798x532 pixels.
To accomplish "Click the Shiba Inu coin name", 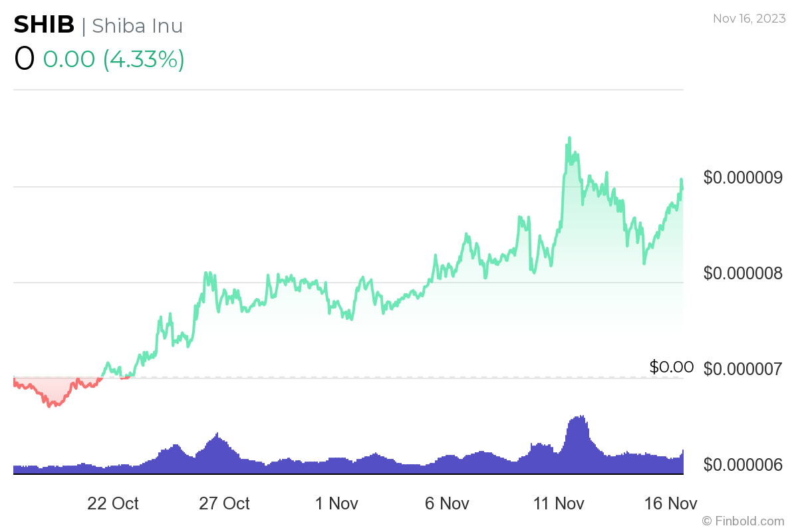I will 137,25.
